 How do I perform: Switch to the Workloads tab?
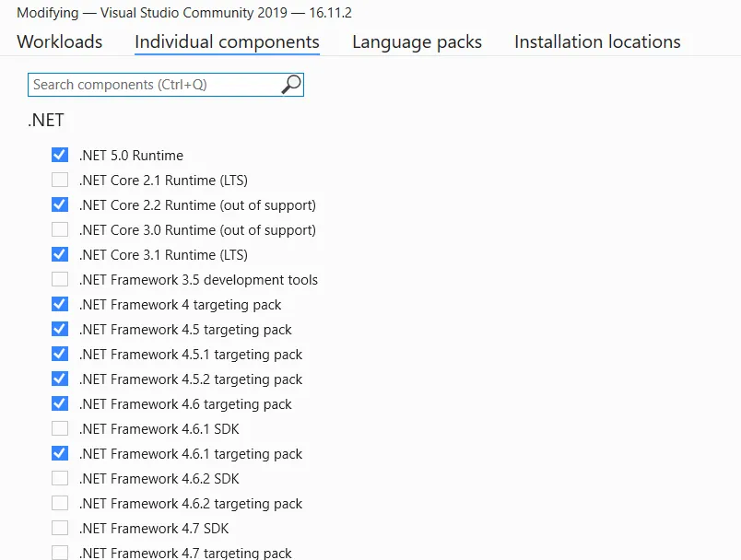(60, 41)
